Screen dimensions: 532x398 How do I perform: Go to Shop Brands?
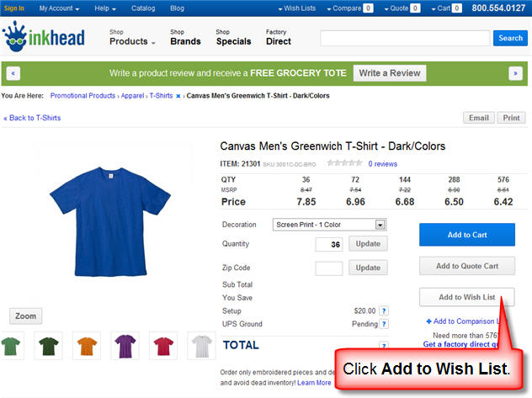click(185, 37)
